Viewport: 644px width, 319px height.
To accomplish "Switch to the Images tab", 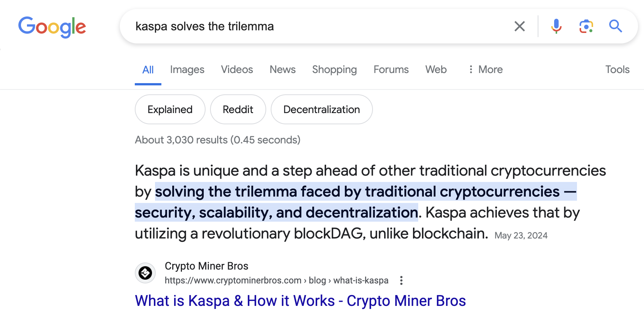I will click(x=187, y=70).
